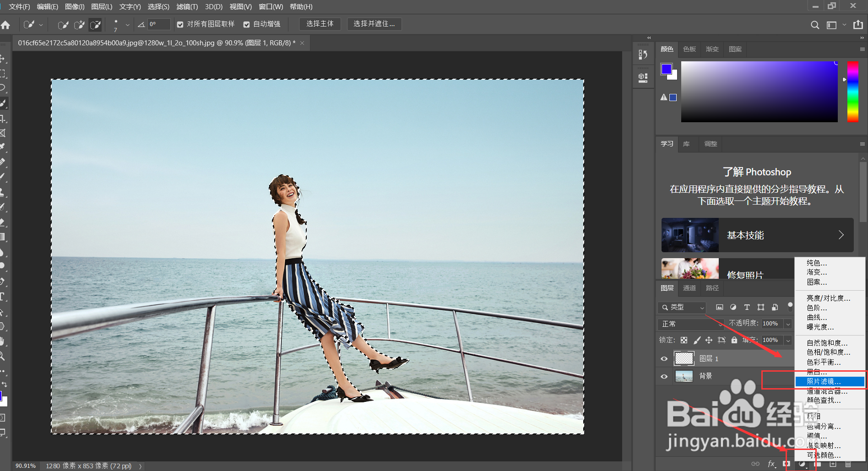Click the 选择主体 button
This screenshot has width=868, height=471.
pyautogui.click(x=320, y=24)
